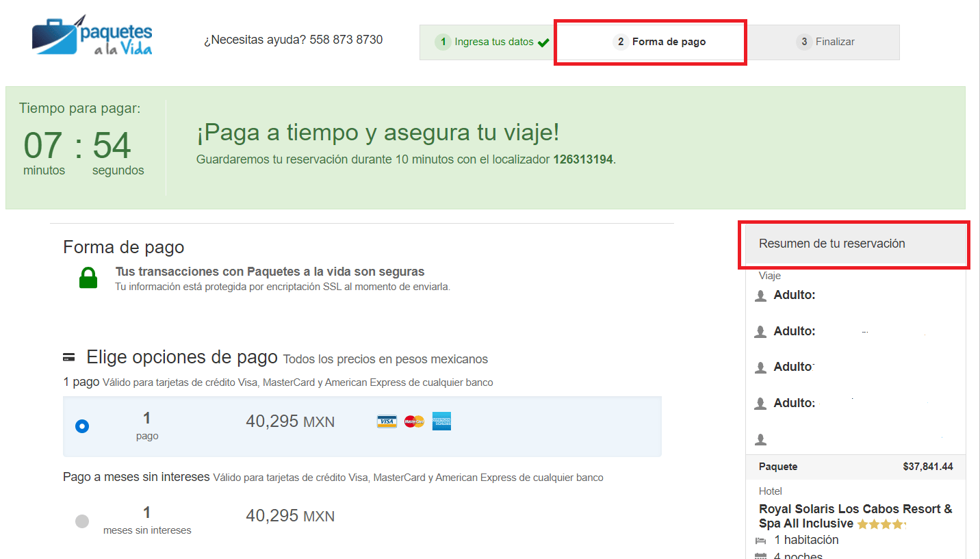The image size is (980, 559).
Task: Click the hotel's gold star rating
Action: click(x=881, y=525)
